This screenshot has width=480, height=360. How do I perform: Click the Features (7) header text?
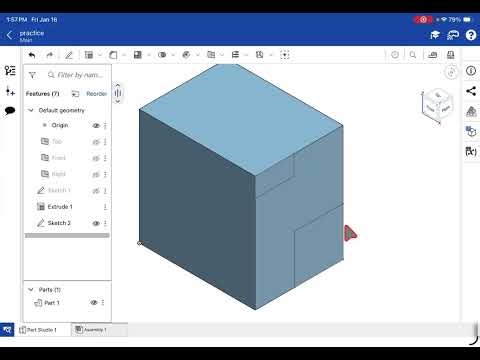point(42,94)
